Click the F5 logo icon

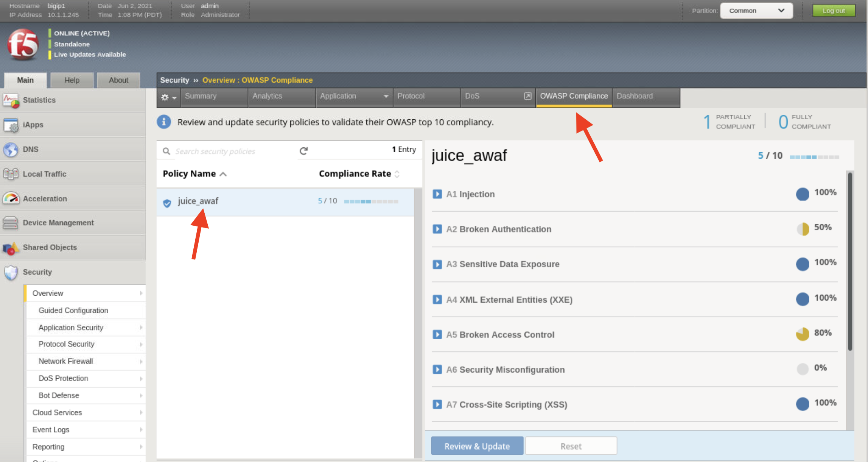(23, 44)
